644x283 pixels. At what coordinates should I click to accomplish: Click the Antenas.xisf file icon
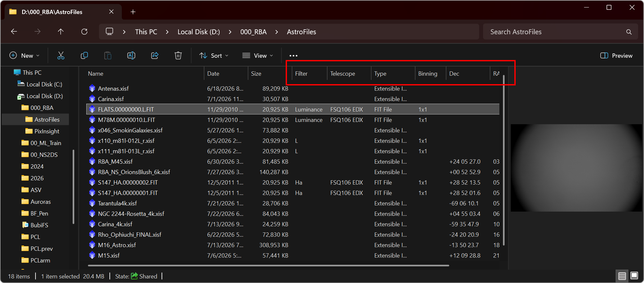(x=92, y=88)
